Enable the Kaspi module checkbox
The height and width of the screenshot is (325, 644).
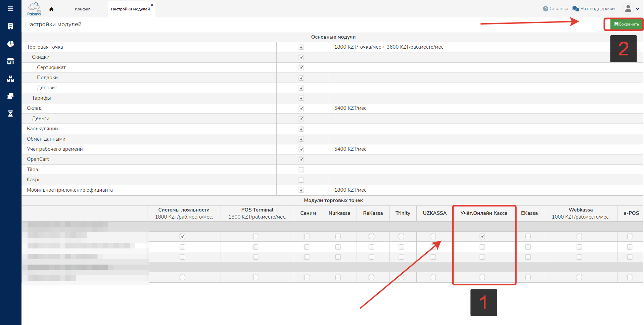point(301,180)
